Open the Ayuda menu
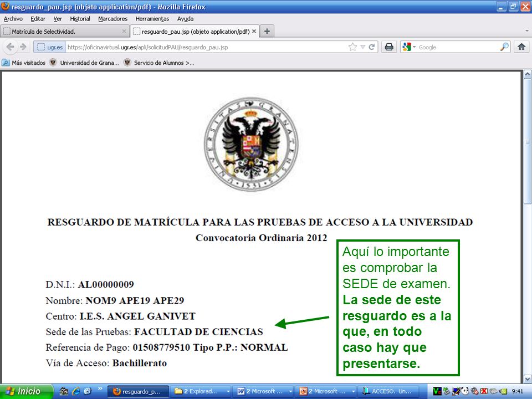This screenshot has width=532, height=399. coord(185,19)
